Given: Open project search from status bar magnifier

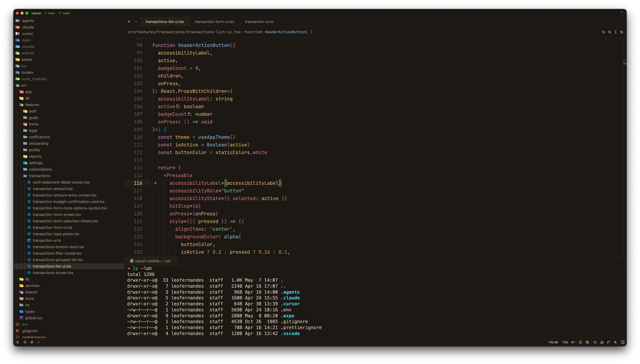Looking at the screenshot, I should pyautogui.click(x=25, y=342).
